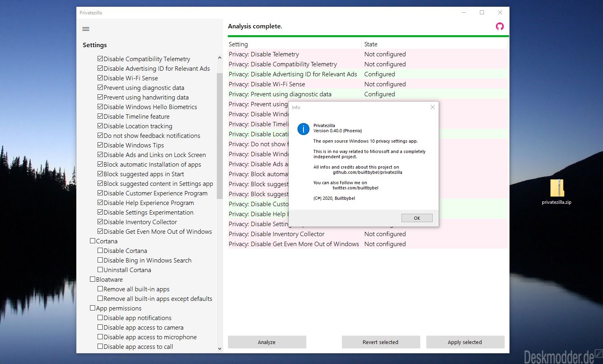Select Privacy: Disable Compatibility Telemetry row
Screen dimensions: 603x364
coord(367,64)
